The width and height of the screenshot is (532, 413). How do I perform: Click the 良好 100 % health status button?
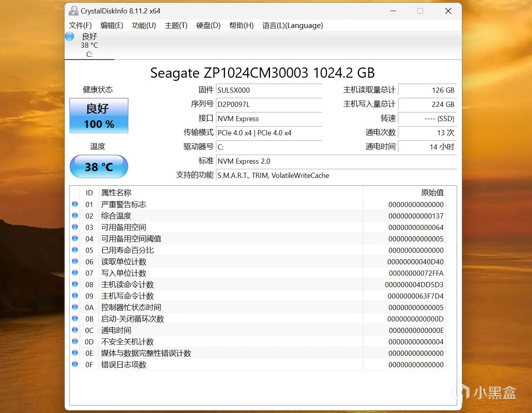[x=99, y=116]
